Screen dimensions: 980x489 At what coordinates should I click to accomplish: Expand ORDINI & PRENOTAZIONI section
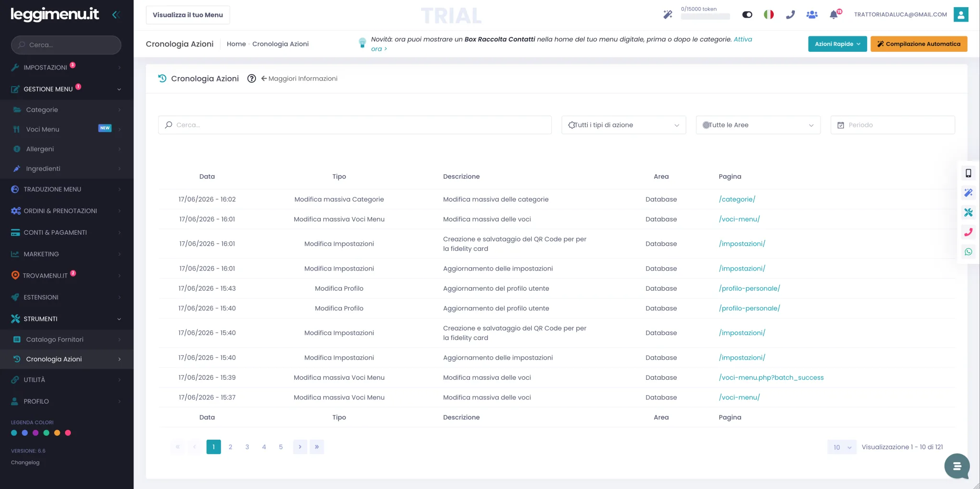click(67, 211)
